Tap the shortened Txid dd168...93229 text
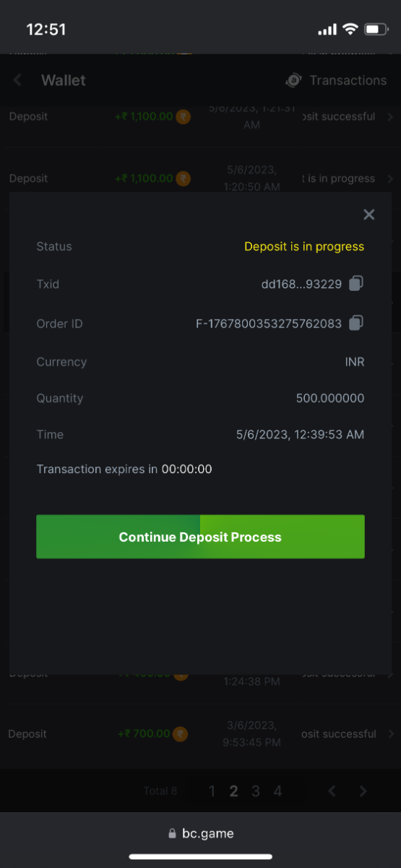The width and height of the screenshot is (401, 868). [301, 284]
